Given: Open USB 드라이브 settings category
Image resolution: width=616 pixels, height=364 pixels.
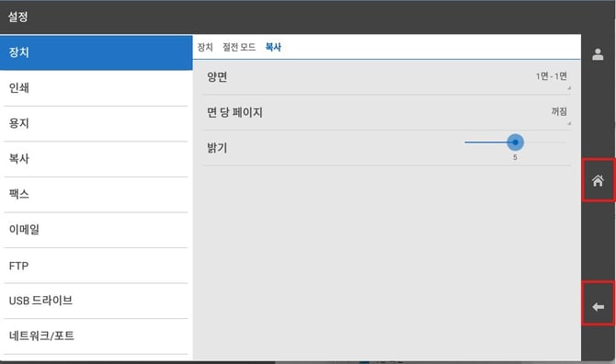Looking at the screenshot, I should tap(97, 301).
